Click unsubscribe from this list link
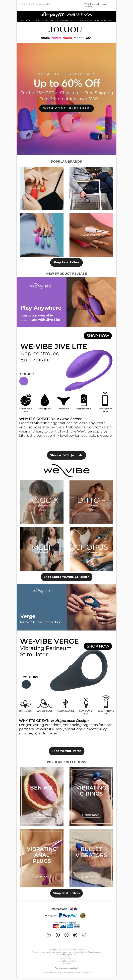Image resolution: width=133 pixels, height=980 pixels. pos(52,972)
